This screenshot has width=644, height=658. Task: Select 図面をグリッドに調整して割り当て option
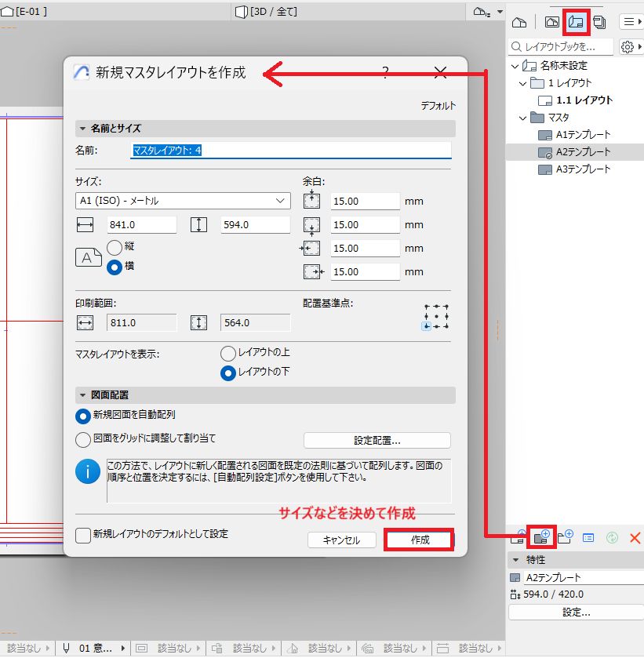[82, 440]
